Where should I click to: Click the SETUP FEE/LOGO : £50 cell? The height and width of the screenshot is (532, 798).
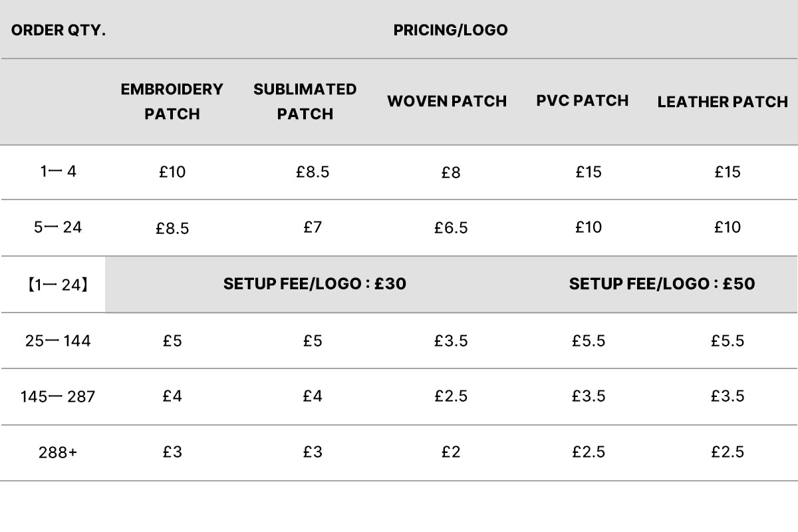click(662, 284)
